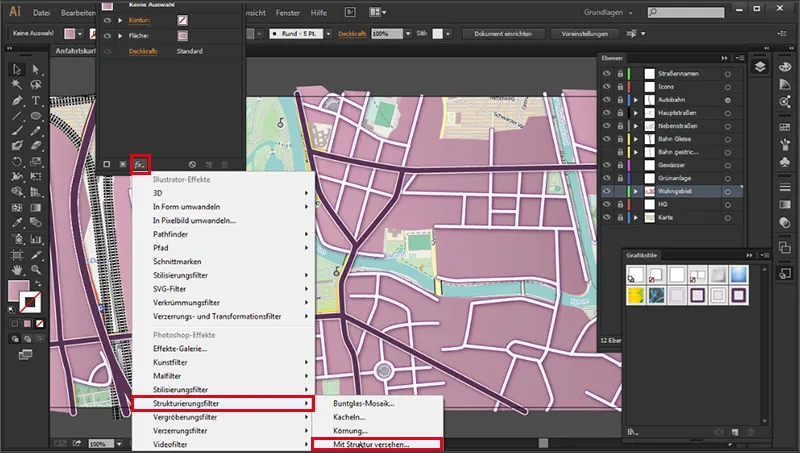Open the Hilfe menu

click(x=318, y=13)
